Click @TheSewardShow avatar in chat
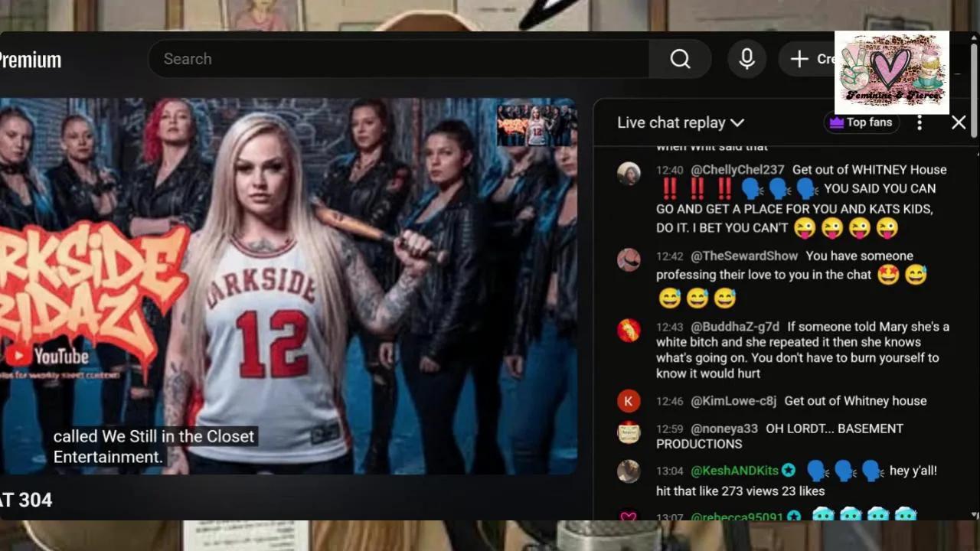This screenshot has height=551, width=980. [629, 259]
